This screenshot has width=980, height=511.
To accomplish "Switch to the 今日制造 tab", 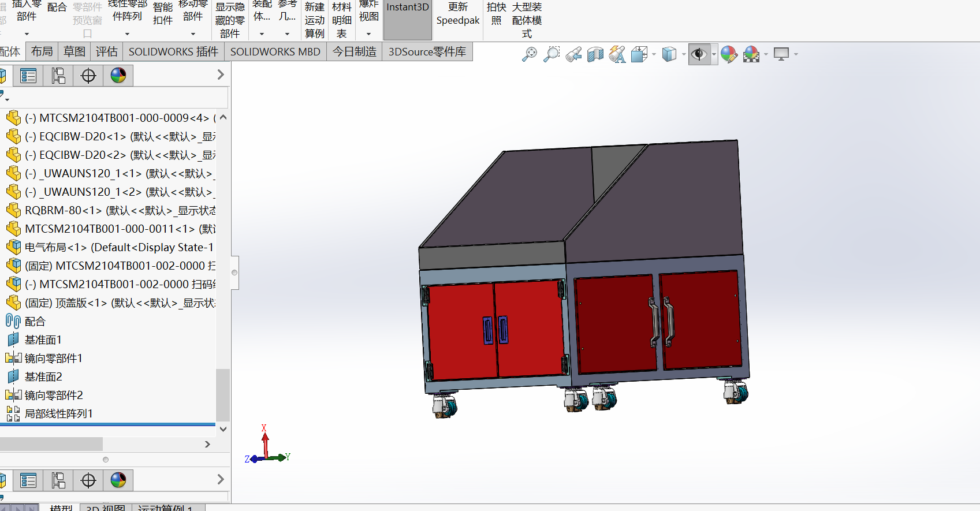I will (355, 52).
